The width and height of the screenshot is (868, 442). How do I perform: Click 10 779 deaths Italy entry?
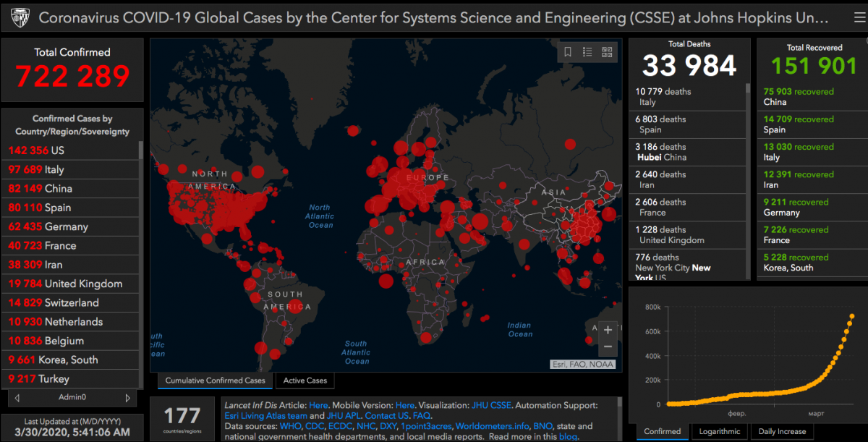click(x=687, y=97)
